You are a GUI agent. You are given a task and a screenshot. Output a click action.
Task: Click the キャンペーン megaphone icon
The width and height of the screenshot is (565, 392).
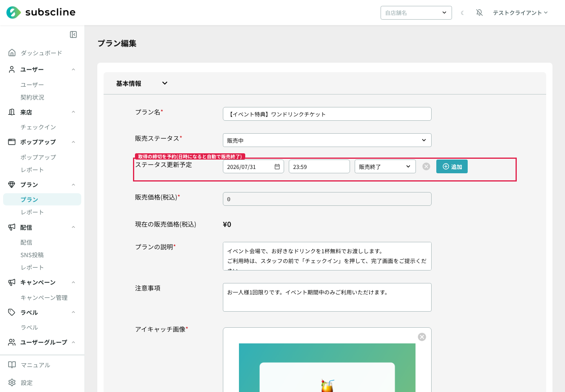(12, 282)
